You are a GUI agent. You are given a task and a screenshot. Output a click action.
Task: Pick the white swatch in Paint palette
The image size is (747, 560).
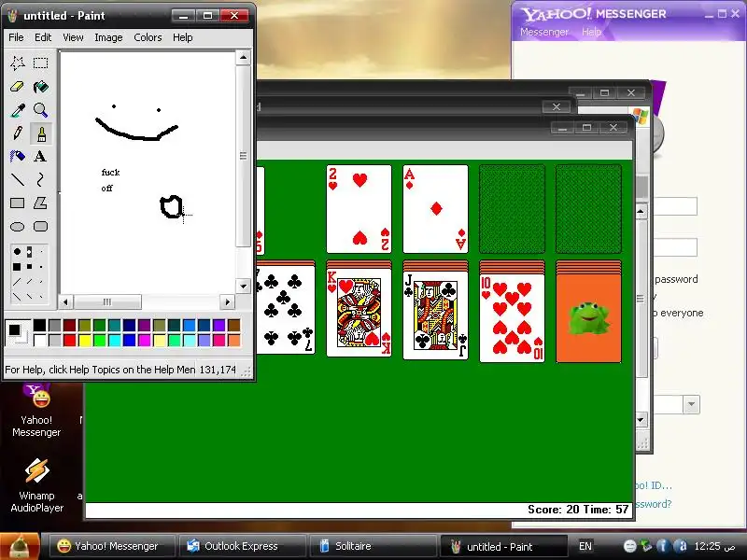[39, 340]
